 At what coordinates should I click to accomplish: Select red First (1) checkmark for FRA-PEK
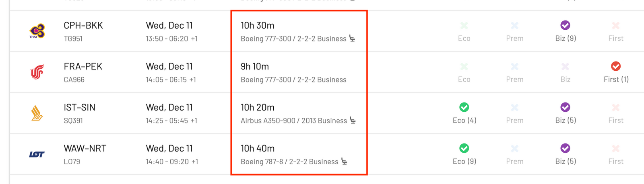(616, 66)
